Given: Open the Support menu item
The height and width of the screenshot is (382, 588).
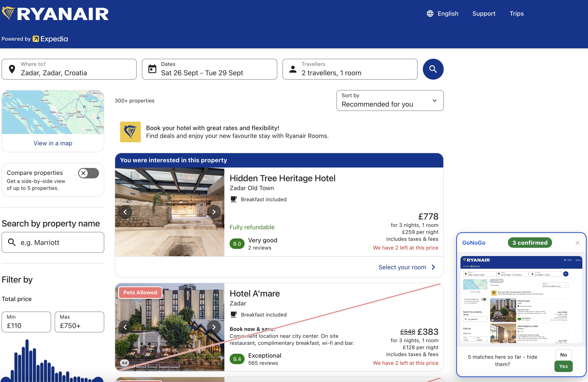Looking at the screenshot, I should coord(484,13).
